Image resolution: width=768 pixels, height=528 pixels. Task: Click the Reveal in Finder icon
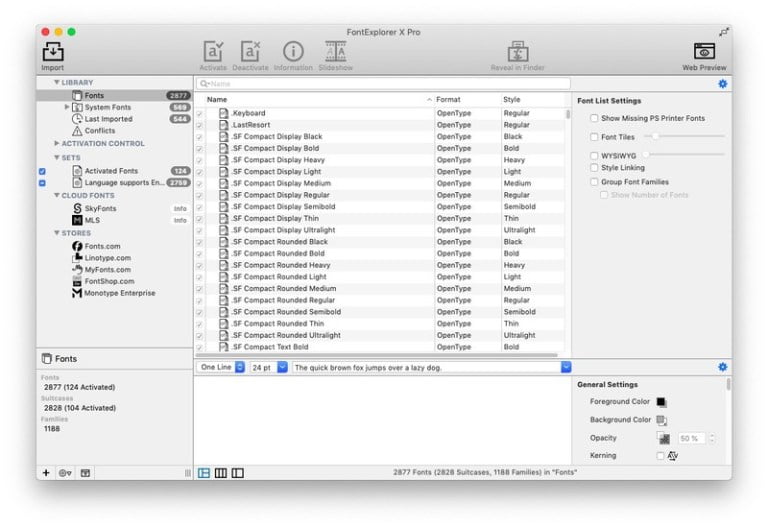pyautogui.click(x=517, y=51)
